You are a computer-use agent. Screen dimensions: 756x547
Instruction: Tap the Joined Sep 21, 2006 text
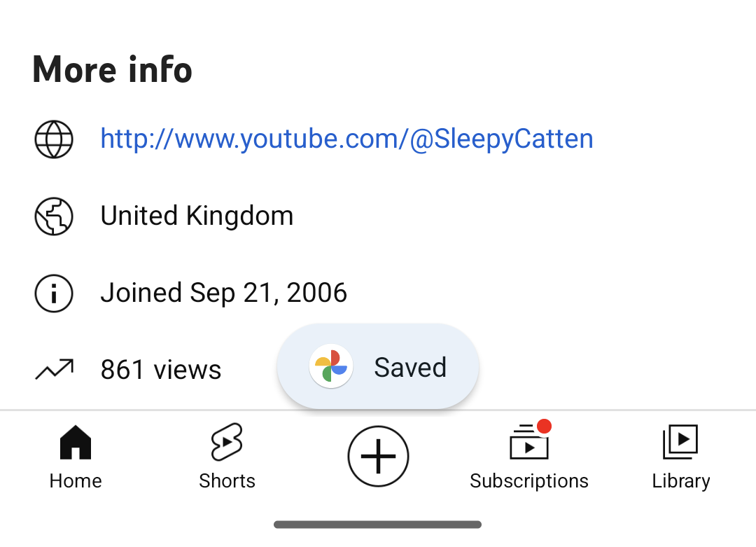point(224,293)
